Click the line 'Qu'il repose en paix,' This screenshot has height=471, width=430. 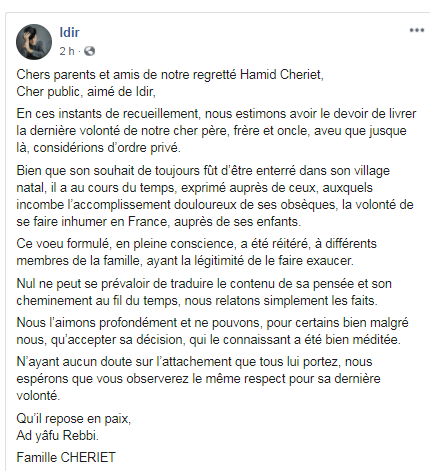coord(74,419)
